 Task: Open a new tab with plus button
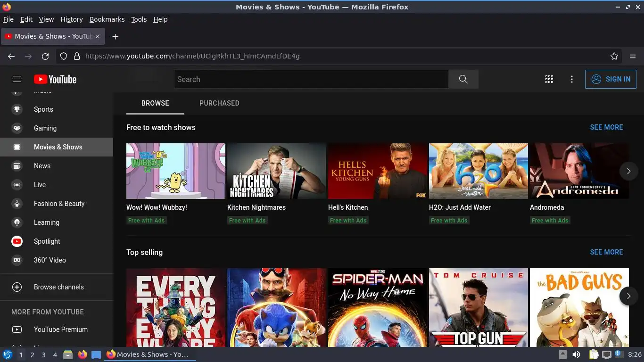click(115, 36)
